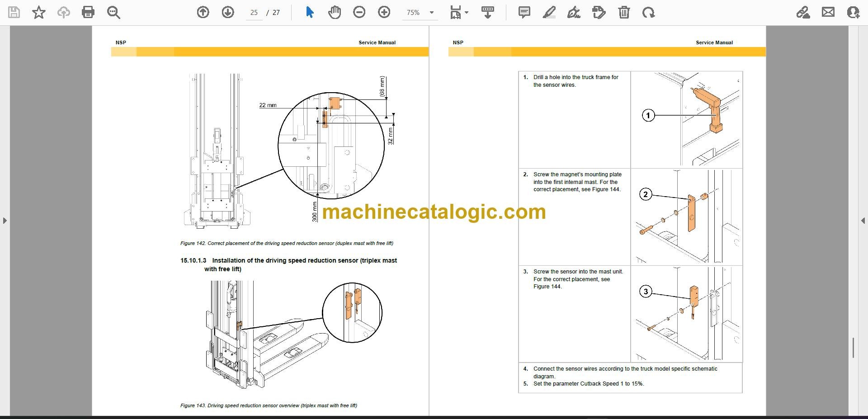
Task: Activate the arrow Selection tool
Action: [x=310, y=12]
